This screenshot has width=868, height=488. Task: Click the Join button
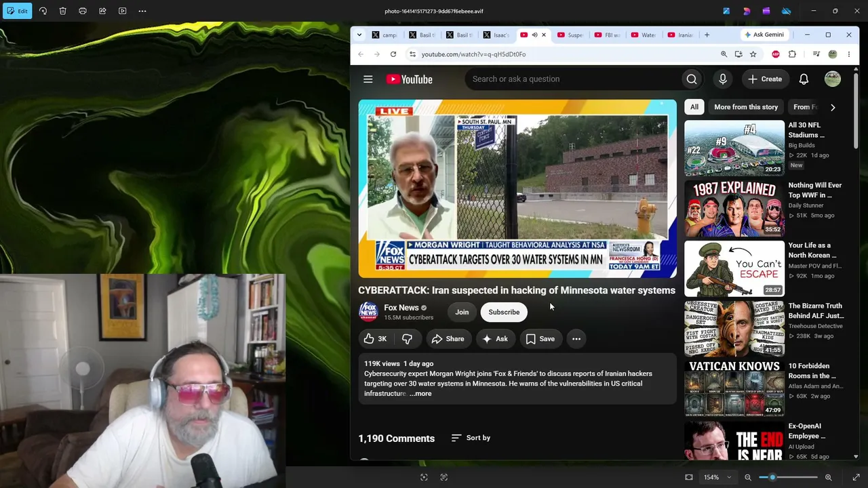462,312
